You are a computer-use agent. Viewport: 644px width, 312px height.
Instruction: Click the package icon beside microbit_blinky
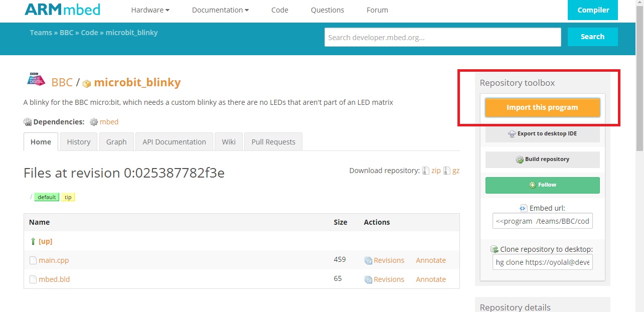(x=87, y=84)
